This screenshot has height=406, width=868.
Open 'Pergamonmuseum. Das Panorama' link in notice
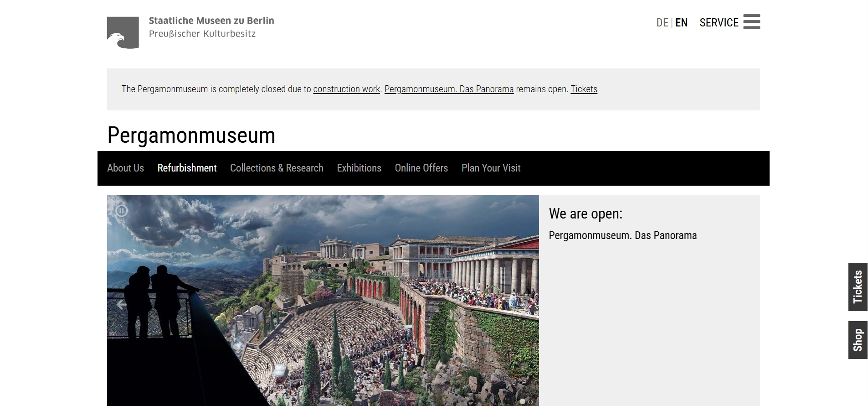[x=449, y=89]
